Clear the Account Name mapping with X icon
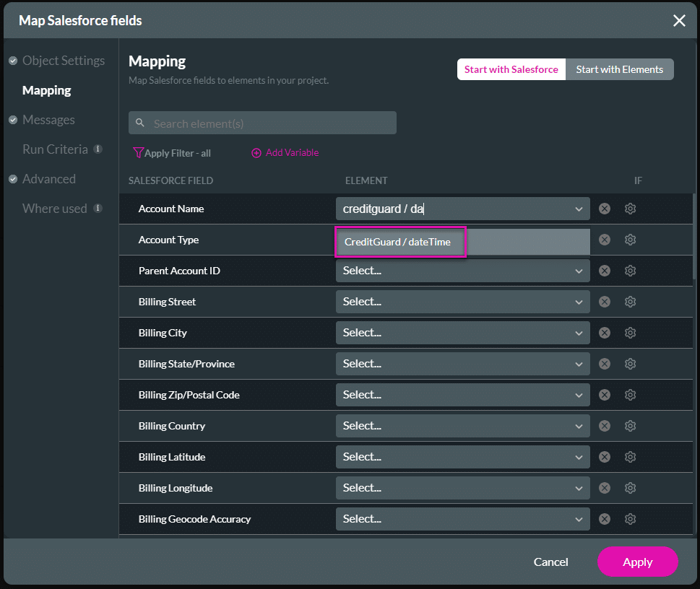 (x=605, y=209)
